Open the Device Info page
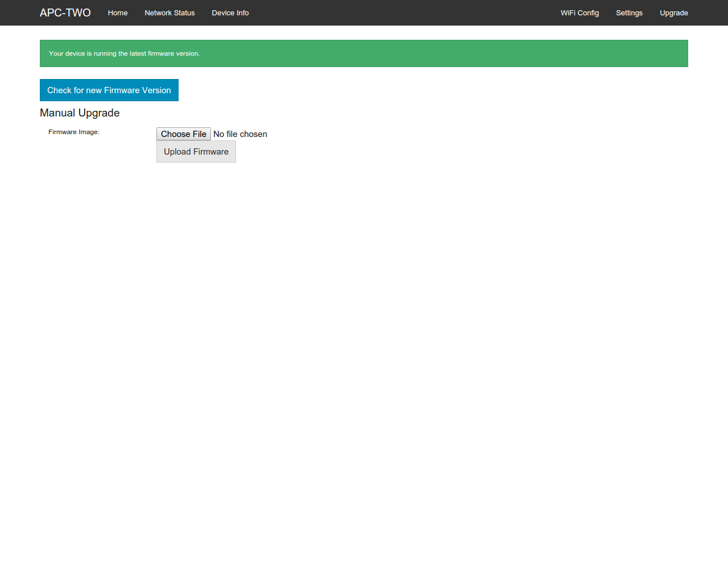Image resolution: width=728 pixels, height=582 pixels. pos(230,13)
